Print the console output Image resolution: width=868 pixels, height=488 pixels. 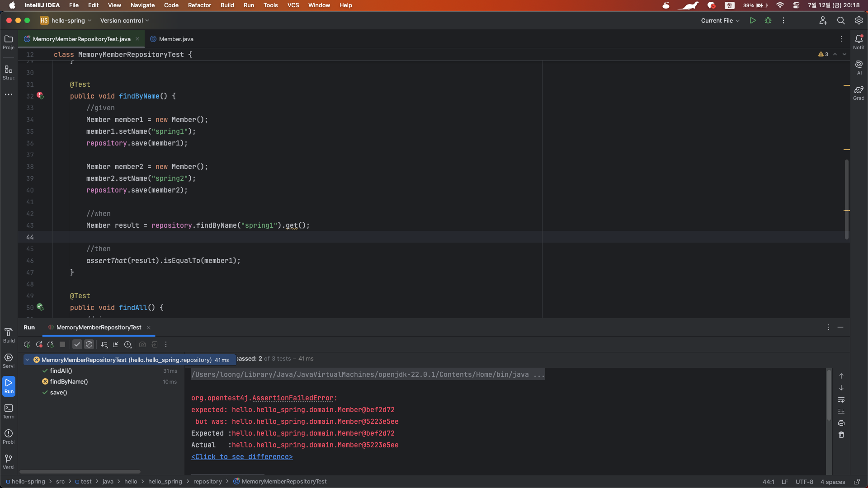841,423
